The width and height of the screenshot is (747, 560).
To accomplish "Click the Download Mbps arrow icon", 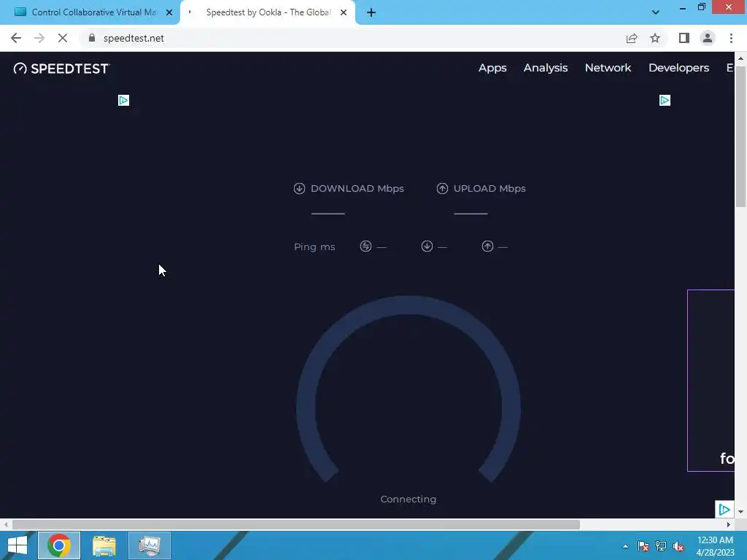I will pos(299,189).
